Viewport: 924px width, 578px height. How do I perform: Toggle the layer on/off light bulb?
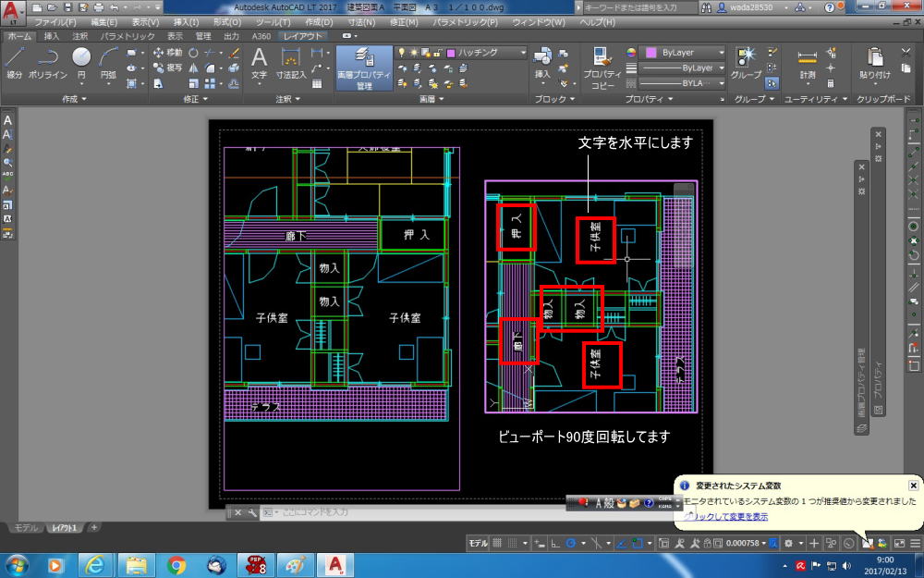(x=402, y=53)
